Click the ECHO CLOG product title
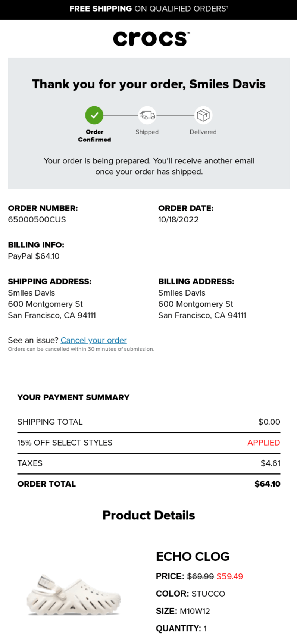Image resolution: width=297 pixels, height=644 pixels. pos(193,556)
